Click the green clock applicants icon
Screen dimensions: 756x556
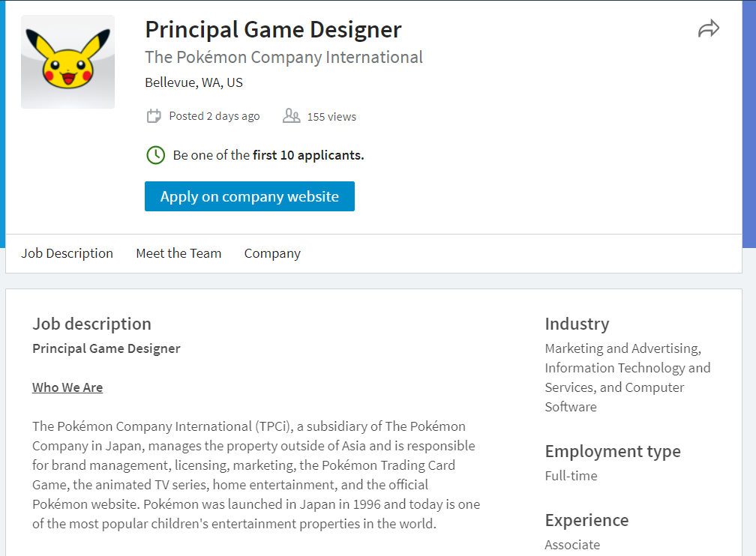155,155
